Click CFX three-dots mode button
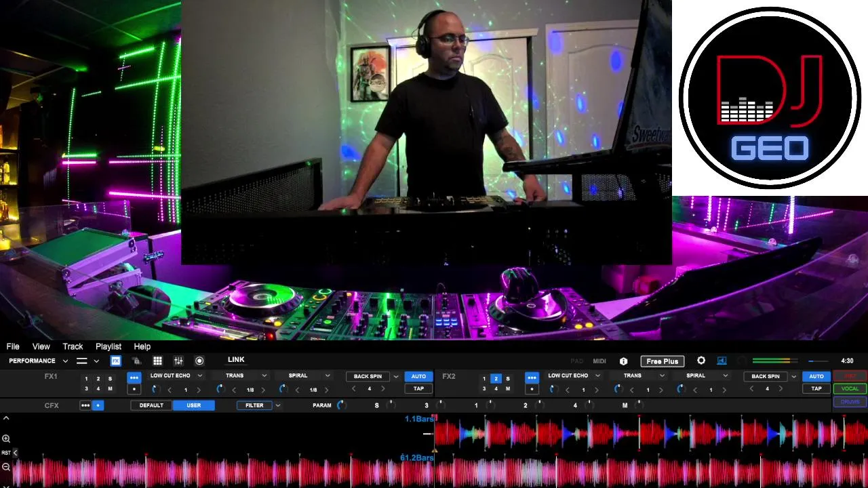The image size is (868, 488). point(85,405)
